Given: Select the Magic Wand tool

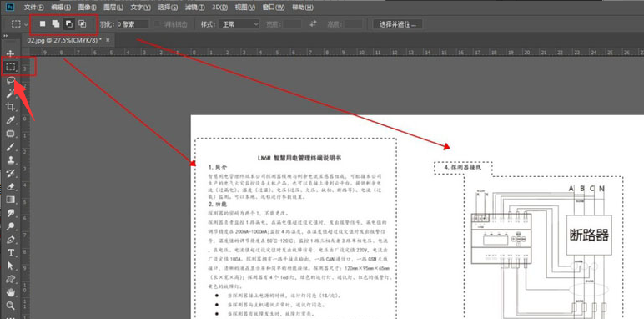Looking at the screenshot, I should tap(10, 94).
